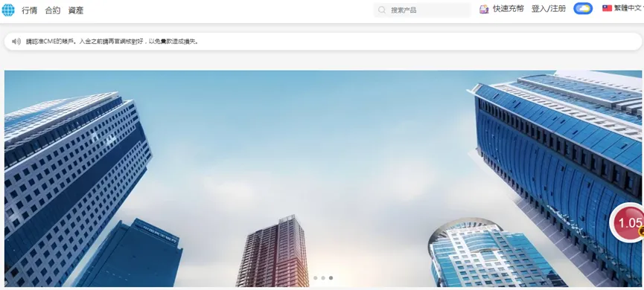Click the announcement speaker icon
Image resolution: width=644 pixels, height=290 pixels.
[16, 42]
